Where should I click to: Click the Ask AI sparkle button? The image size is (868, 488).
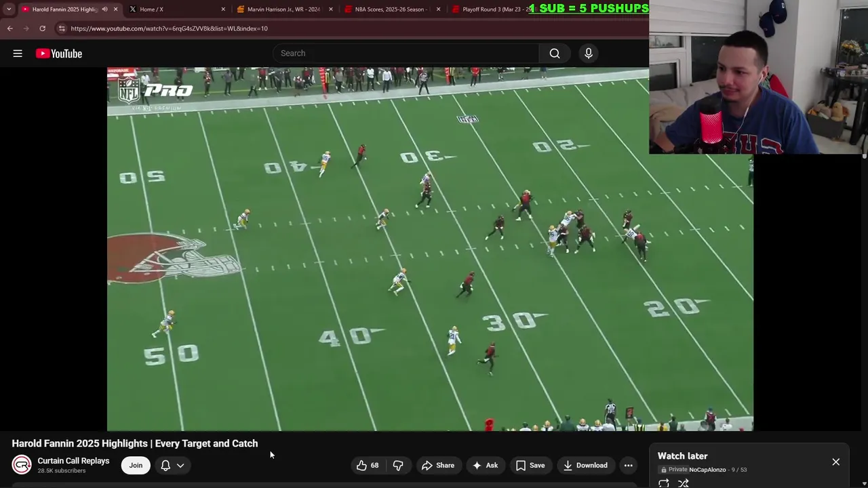click(486, 465)
